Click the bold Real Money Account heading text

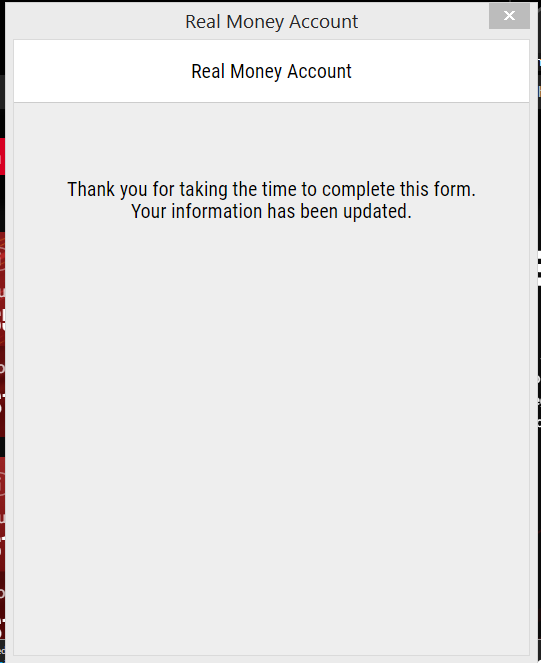coord(271,71)
